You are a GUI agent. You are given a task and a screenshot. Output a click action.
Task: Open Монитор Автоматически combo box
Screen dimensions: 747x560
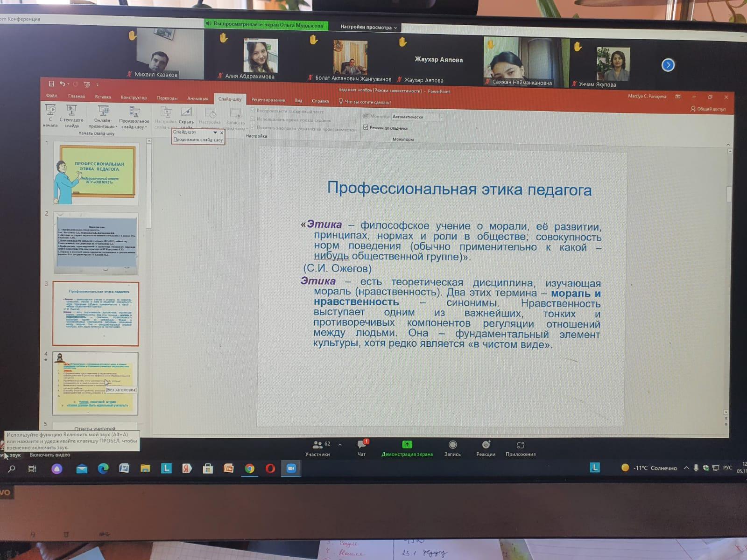[417, 117]
